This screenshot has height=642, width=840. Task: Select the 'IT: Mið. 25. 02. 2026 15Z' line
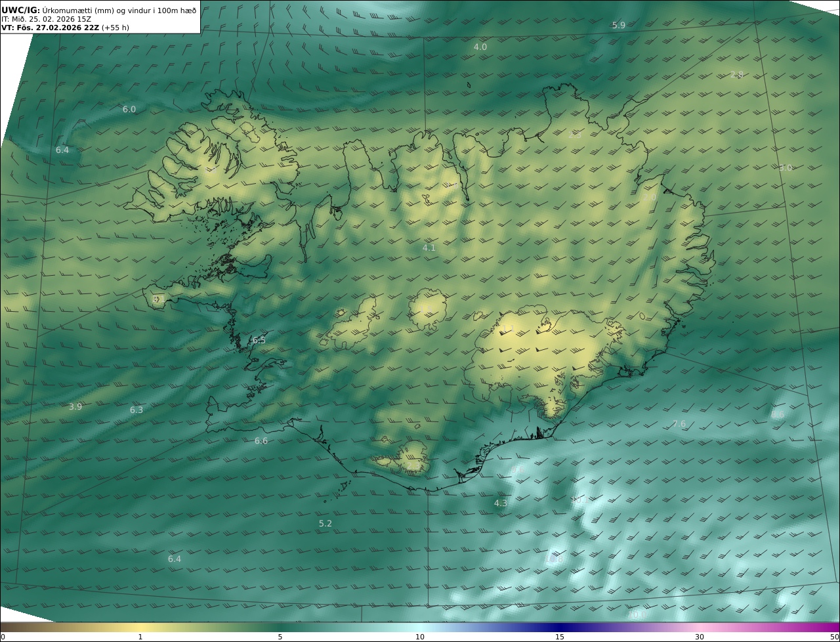[47, 19]
